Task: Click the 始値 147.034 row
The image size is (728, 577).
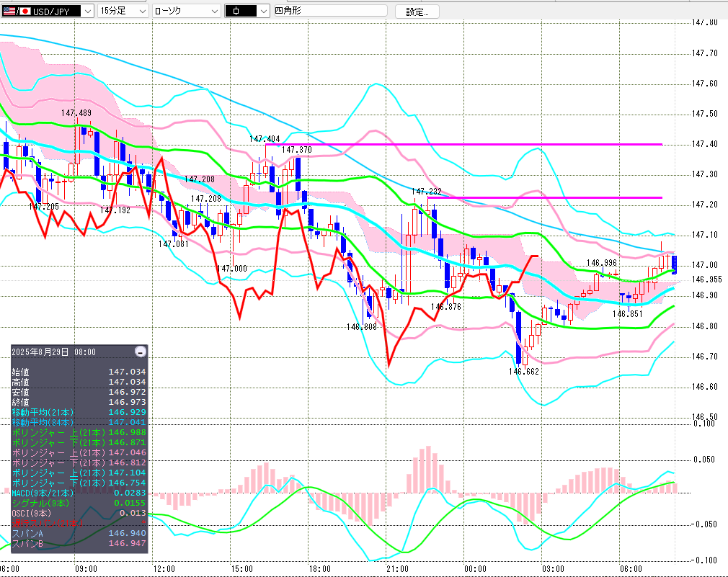Action: (79, 372)
